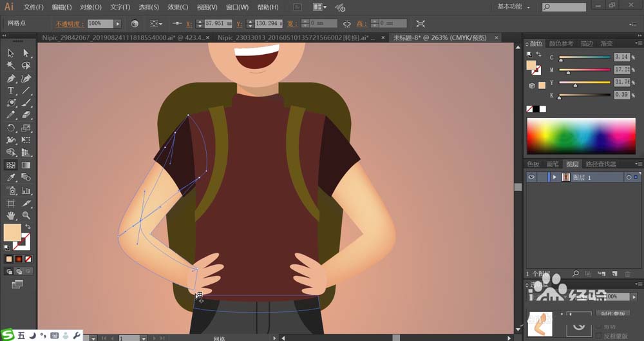Select the Type tool

pos(11,91)
